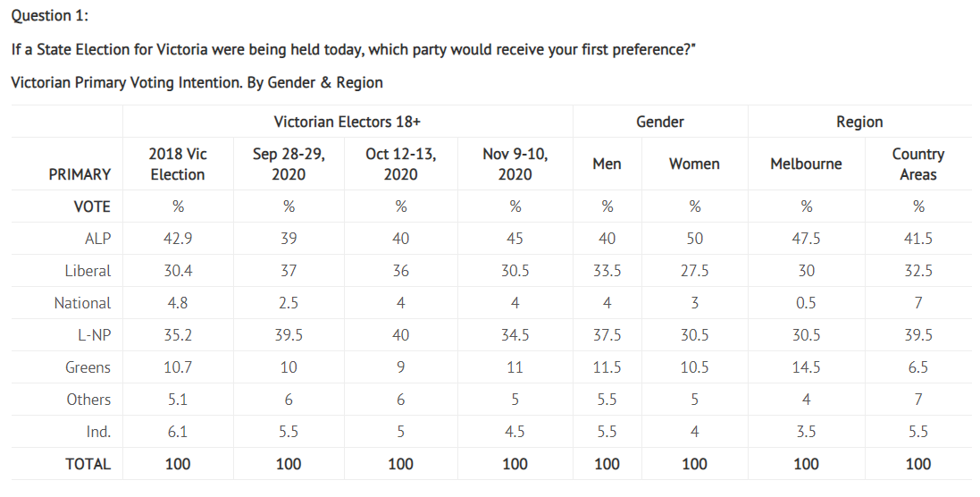Select the 'Oct 12-13, 2020' column header
This screenshot has width=980, height=497.
click(401, 164)
